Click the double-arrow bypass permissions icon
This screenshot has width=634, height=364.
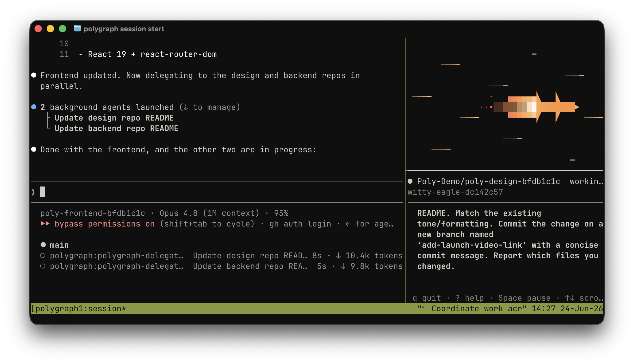45,224
